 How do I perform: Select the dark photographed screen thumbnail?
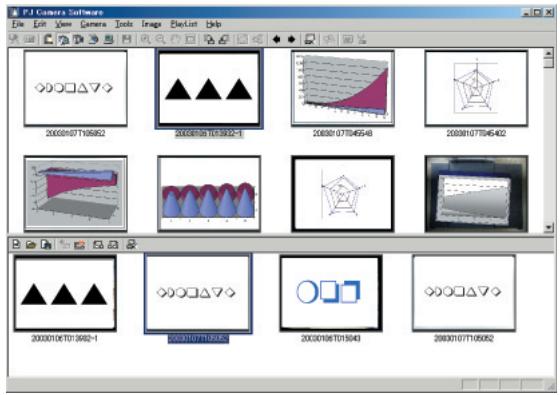point(476,193)
